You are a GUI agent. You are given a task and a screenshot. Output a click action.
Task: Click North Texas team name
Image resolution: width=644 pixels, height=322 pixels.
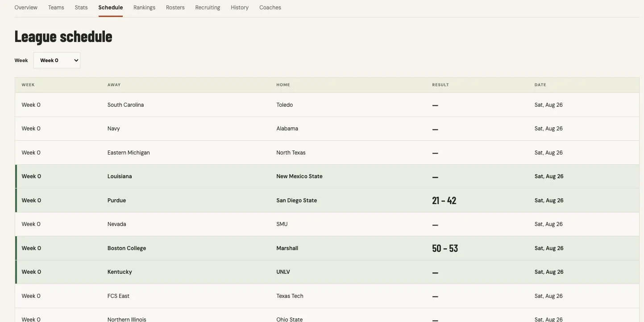(x=291, y=153)
